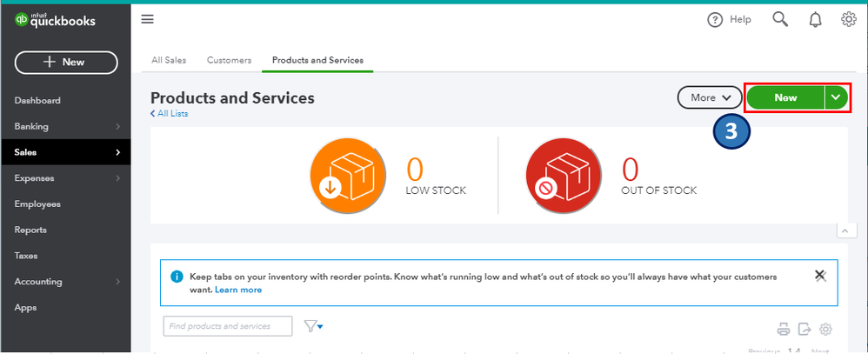Switch to the All Sales tab

169,60
